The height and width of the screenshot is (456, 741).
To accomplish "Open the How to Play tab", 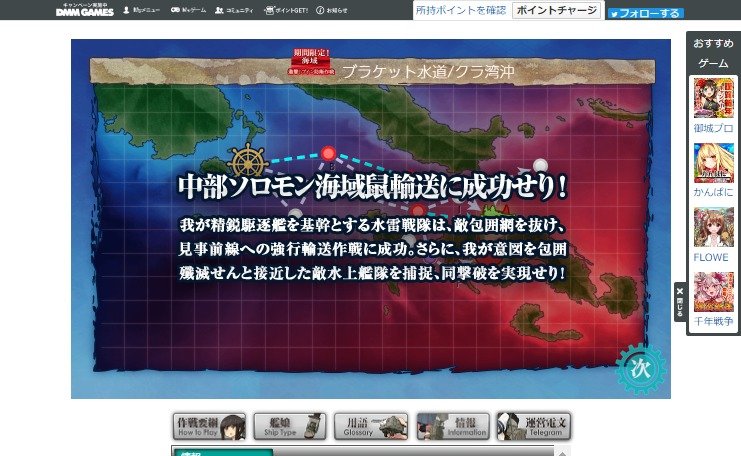I will coord(209,426).
